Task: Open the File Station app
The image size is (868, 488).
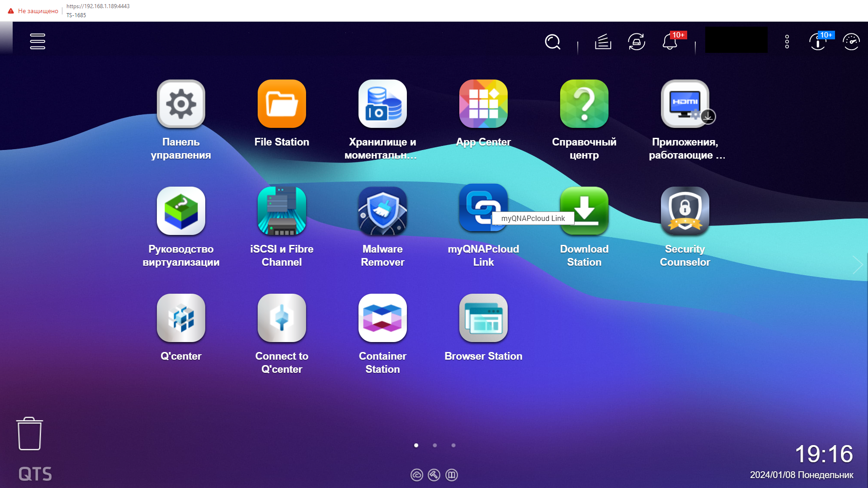Action: point(282,104)
